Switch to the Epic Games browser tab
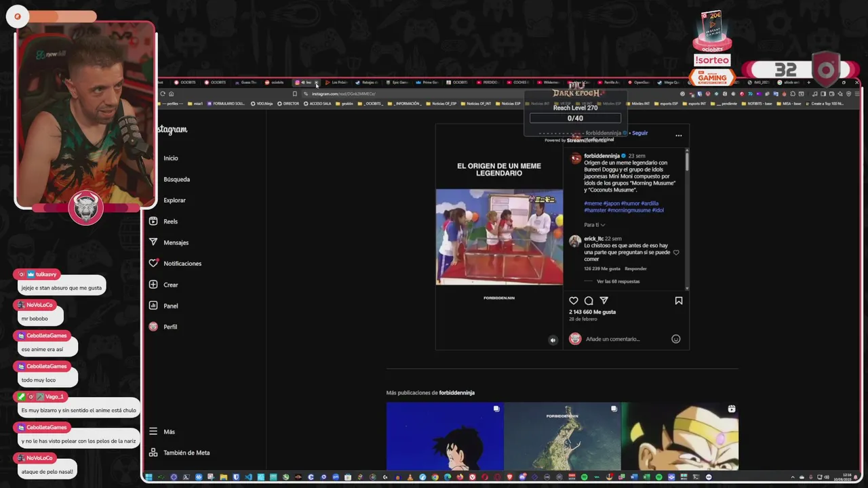 pos(397,83)
